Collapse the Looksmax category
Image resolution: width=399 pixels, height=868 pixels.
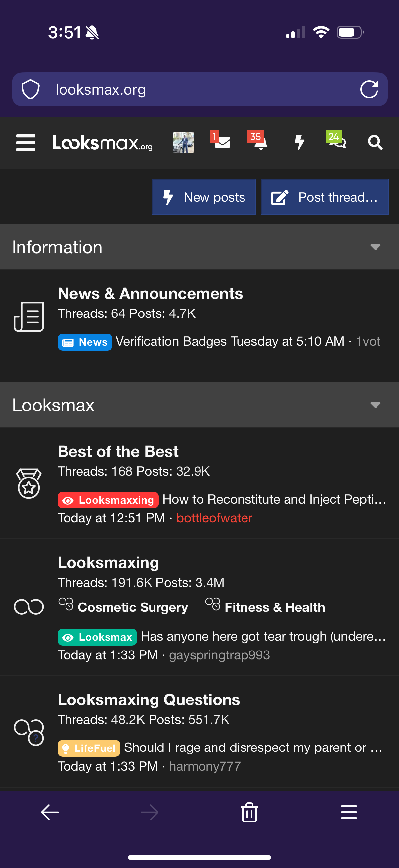(x=375, y=405)
